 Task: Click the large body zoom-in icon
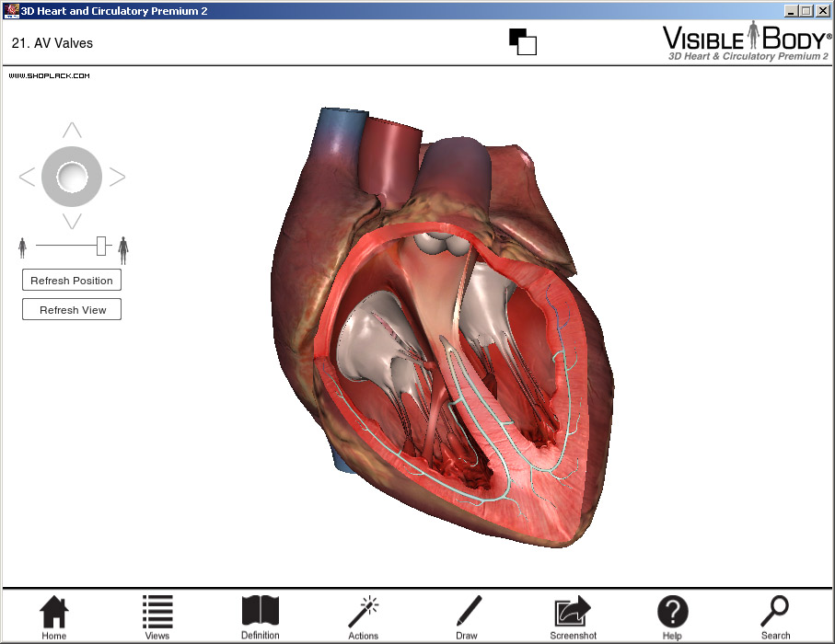(123, 250)
